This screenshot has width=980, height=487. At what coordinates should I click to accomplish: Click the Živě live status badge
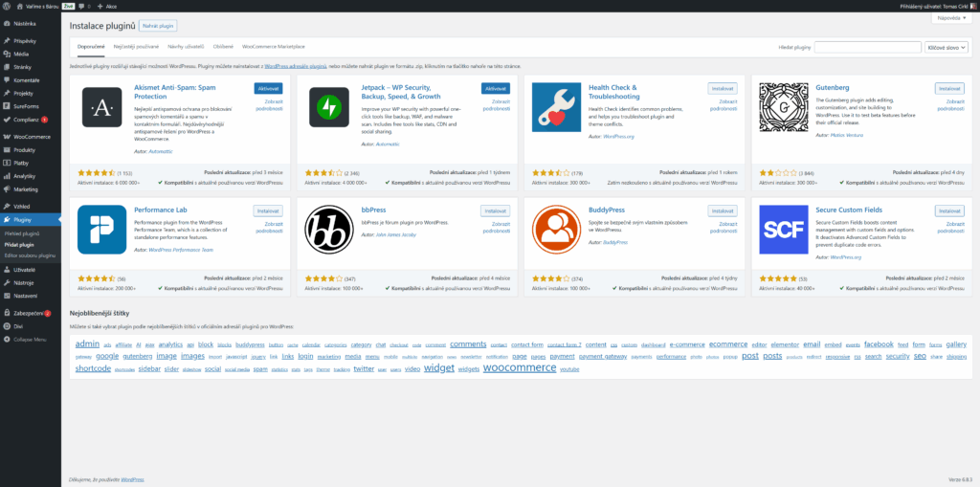point(69,6)
